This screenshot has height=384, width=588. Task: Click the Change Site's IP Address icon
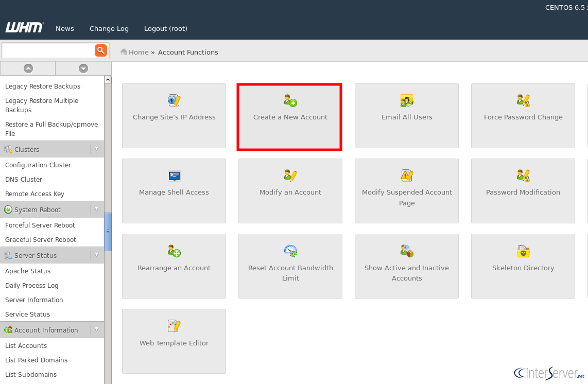tap(174, 100)
